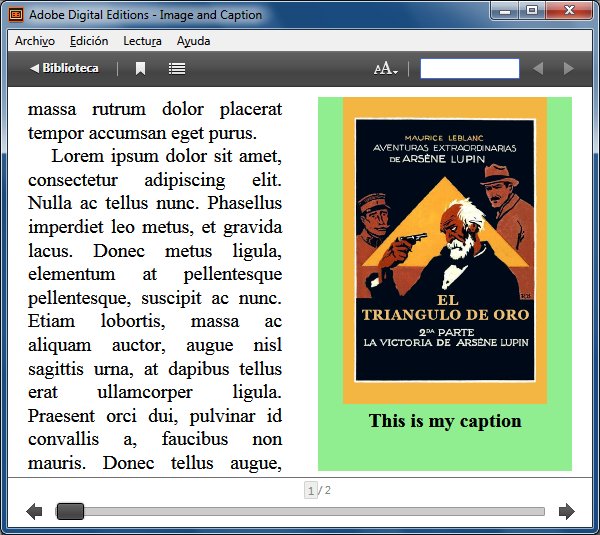
Task: Click the page navigation slider thumb
Action: 70,511
